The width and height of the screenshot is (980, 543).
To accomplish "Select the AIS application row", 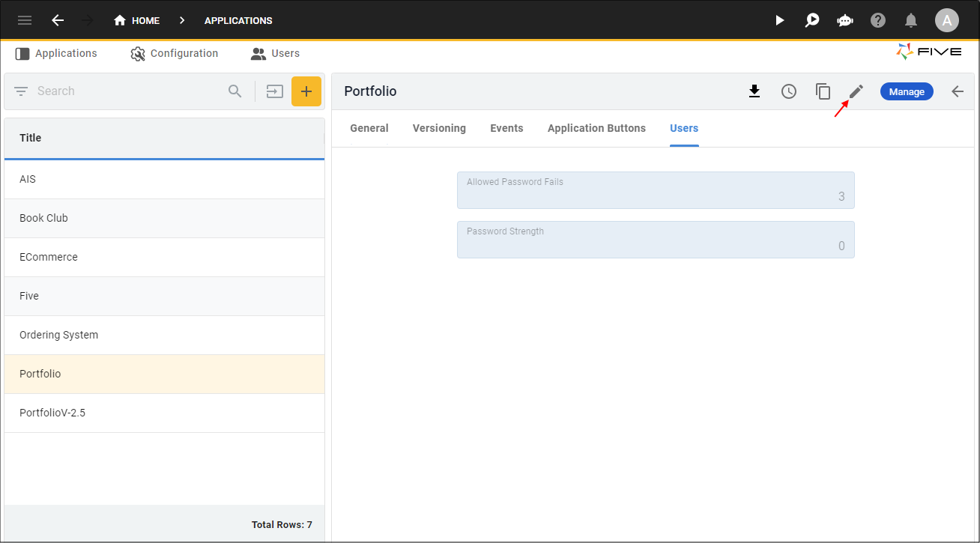I will pos(164,179).
